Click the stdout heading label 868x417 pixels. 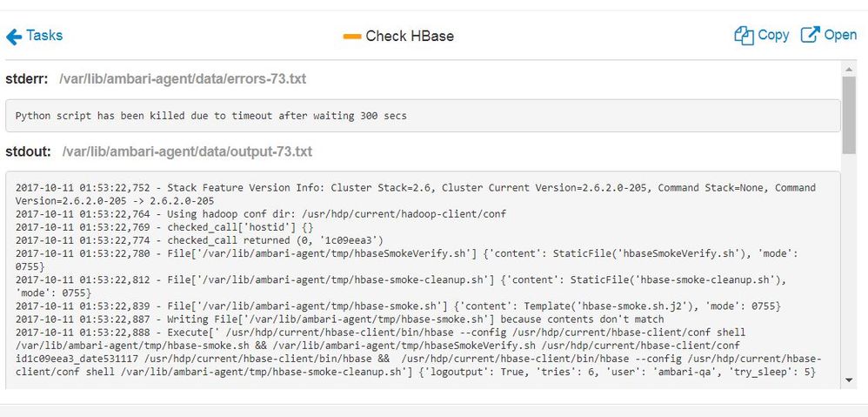(x=30, y=152)
